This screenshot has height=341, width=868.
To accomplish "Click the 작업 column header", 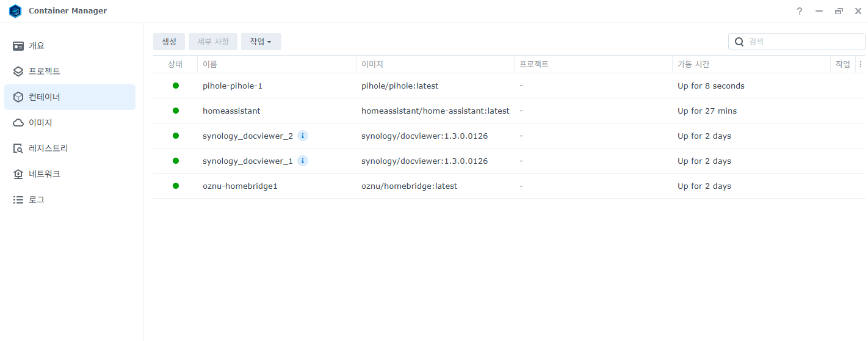I will [843, 64].
